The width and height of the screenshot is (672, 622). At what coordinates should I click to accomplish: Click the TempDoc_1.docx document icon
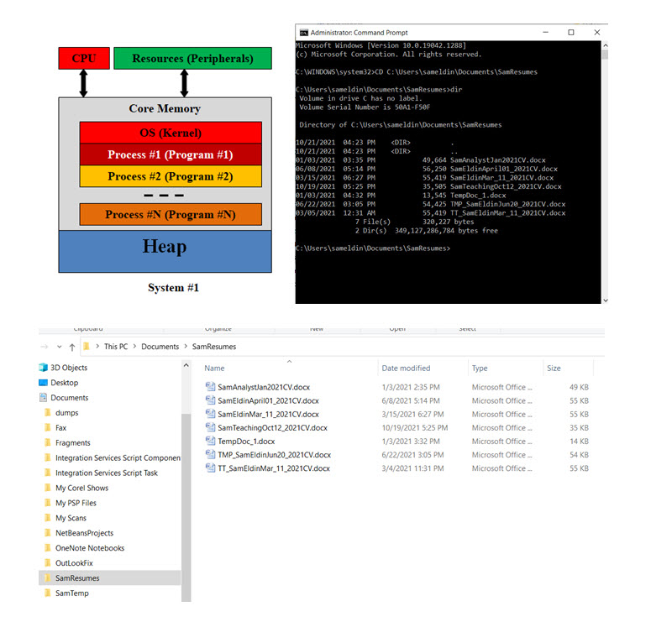tap(211, 442)
